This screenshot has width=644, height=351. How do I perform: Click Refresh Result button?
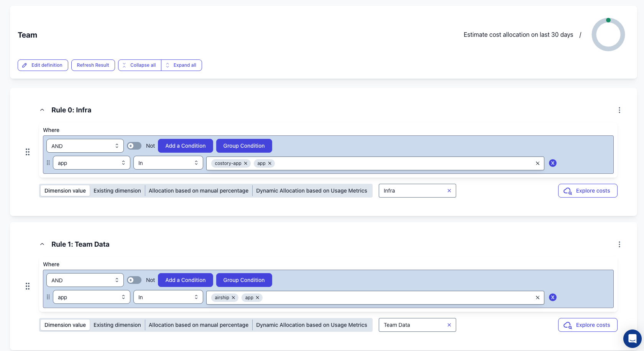pyautogui.click(x=93, y=65)
